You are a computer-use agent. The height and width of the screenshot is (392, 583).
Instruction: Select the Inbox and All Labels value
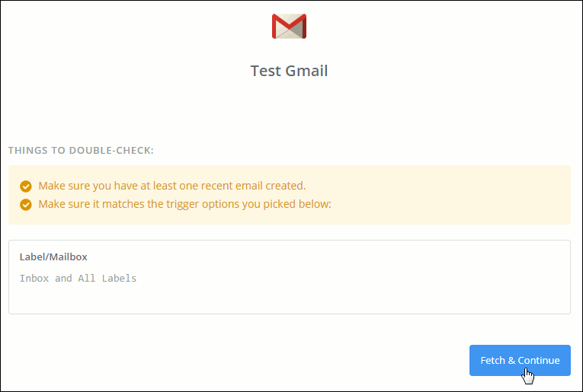coord(78,279)
